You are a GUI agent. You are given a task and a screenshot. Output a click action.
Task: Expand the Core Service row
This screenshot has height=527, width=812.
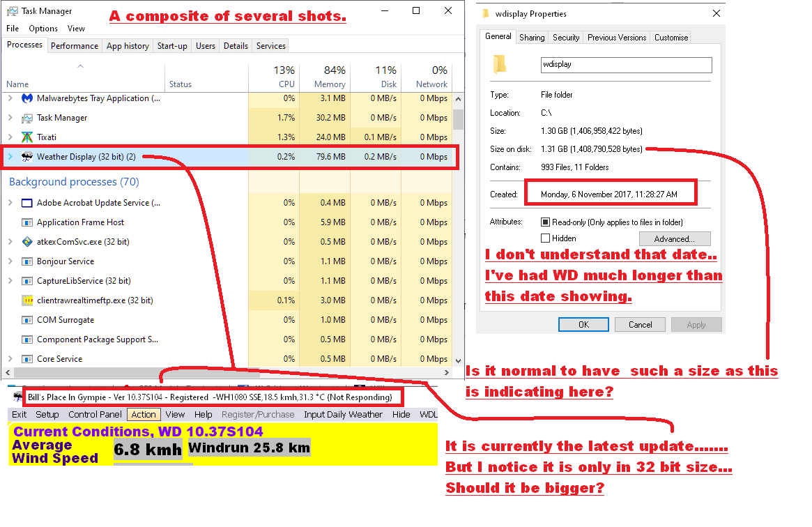pos(10,359)
